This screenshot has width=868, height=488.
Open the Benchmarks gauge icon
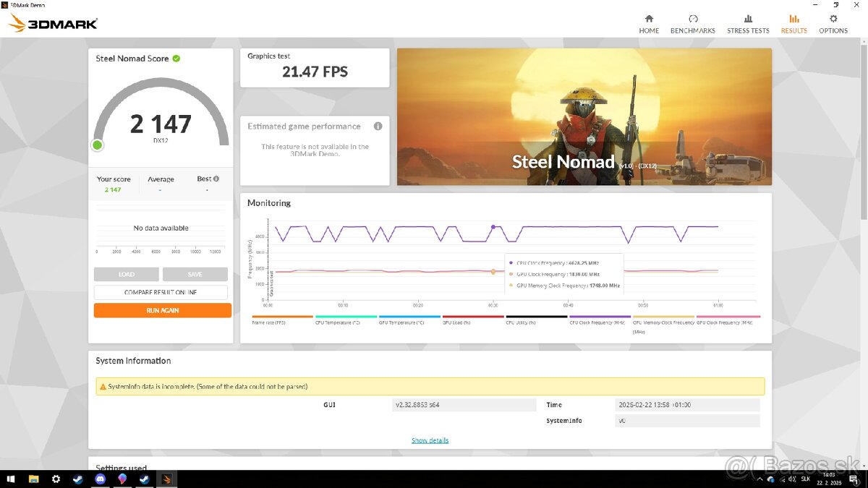pyautogui.click(x=693, y=19)
